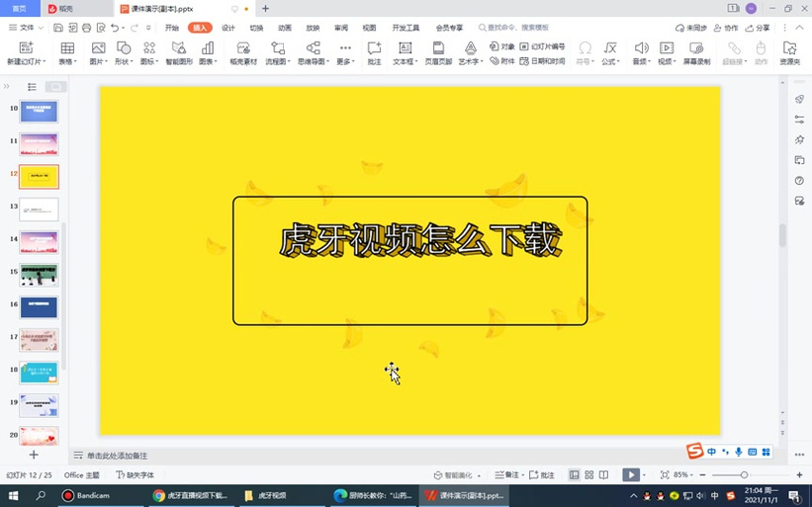Open 页眉页脚 header and footer

coord(438,53)
